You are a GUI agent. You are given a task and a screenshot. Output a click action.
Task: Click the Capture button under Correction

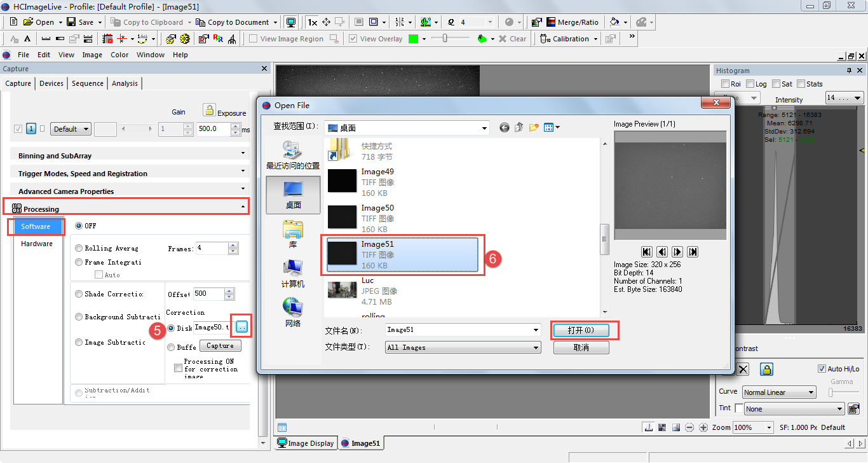click(220, 346)
